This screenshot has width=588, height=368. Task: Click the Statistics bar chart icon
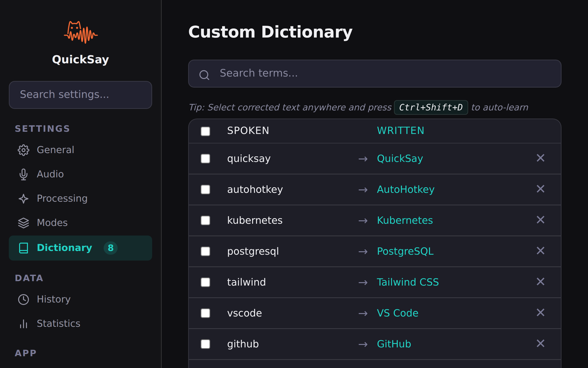(x=23, y=324)
